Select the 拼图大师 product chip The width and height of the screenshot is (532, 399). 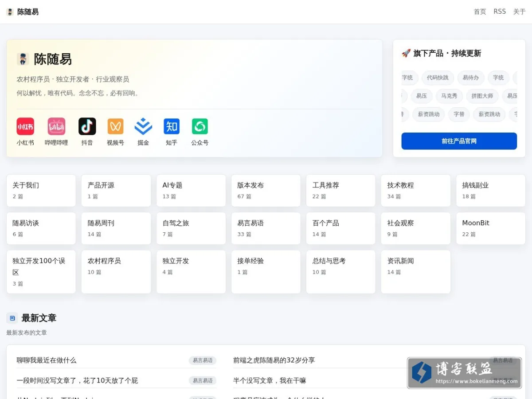[482, 96]
